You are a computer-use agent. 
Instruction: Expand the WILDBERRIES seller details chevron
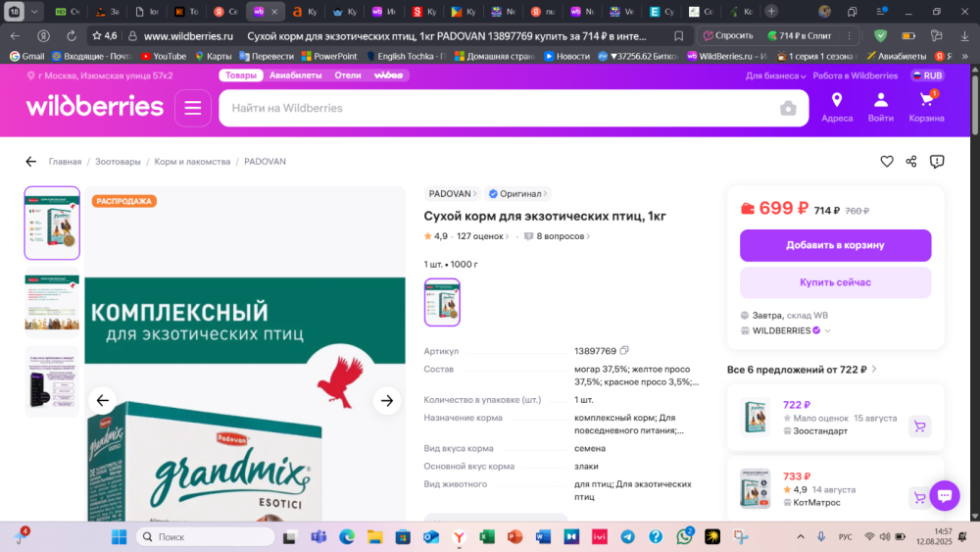[827, 330]
